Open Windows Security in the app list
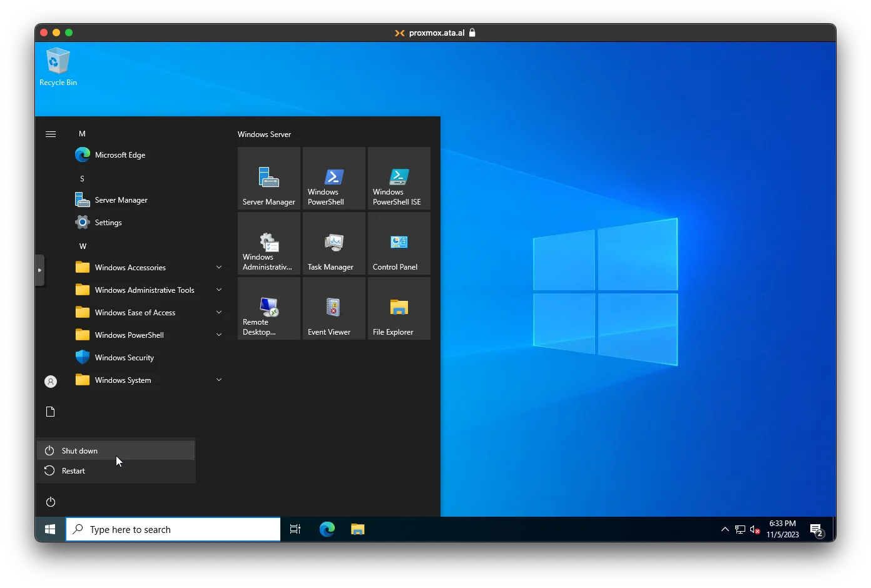Image resolution: width=871 pixels, height=588 pixels. (148, 358)
